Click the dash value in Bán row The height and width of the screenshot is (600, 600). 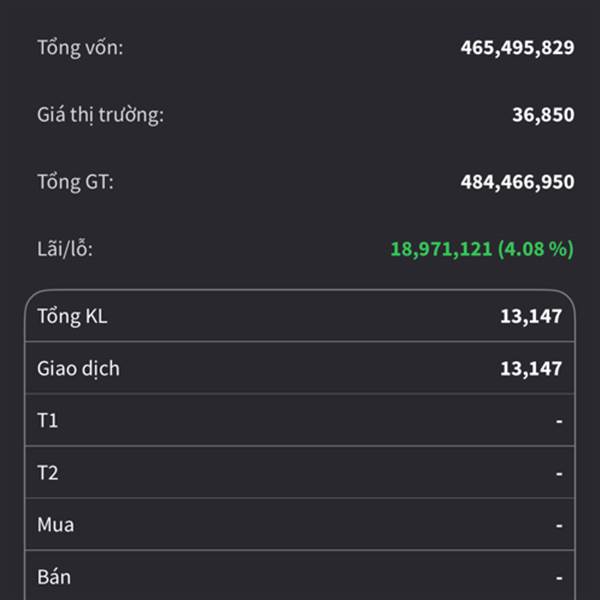(x=559, y=577)
